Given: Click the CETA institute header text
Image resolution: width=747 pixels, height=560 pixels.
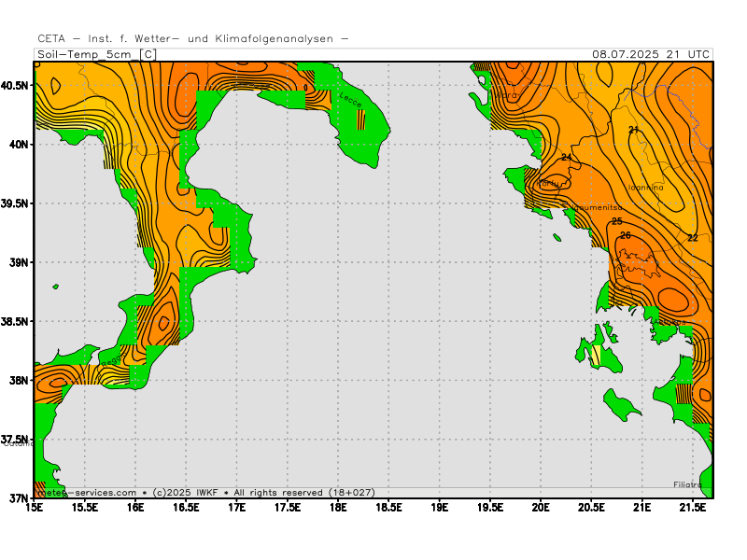Looking at the screenshot, I should pyautogui.click(x=193, y=38).
